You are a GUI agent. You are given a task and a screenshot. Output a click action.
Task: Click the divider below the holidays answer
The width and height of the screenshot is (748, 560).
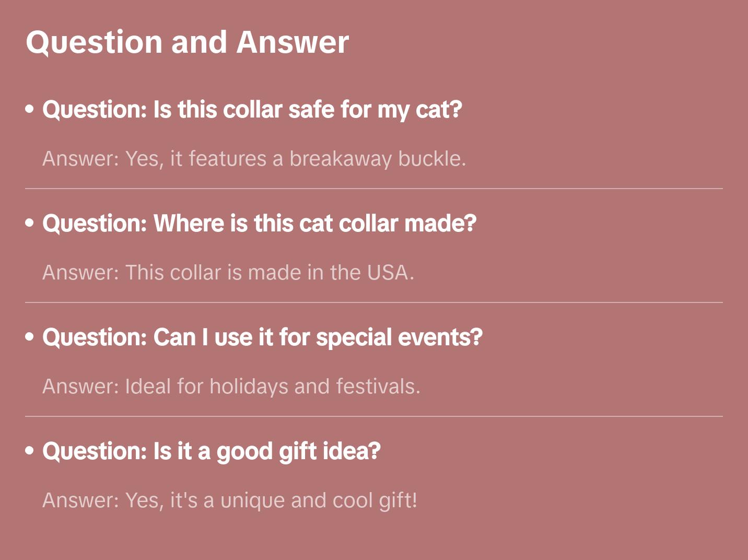374,416
